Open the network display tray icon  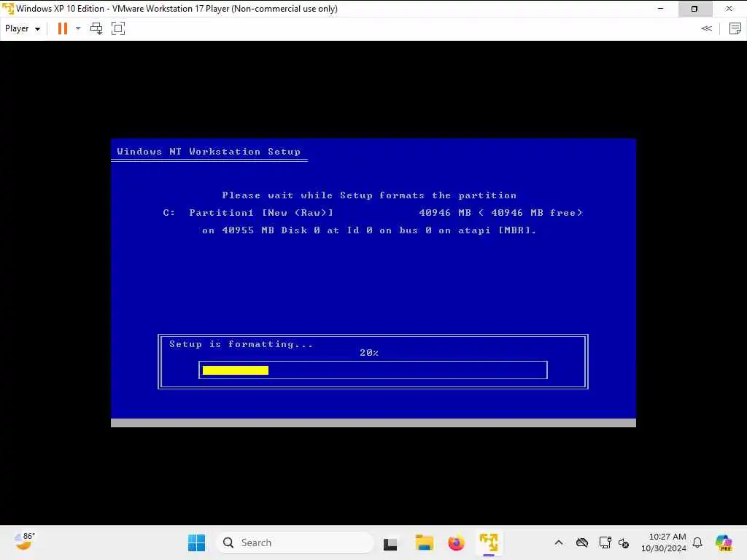tap(605, 542)
